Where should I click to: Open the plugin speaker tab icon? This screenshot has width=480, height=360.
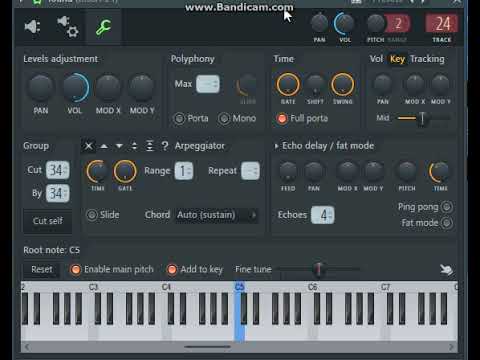(x=32, y=27)
